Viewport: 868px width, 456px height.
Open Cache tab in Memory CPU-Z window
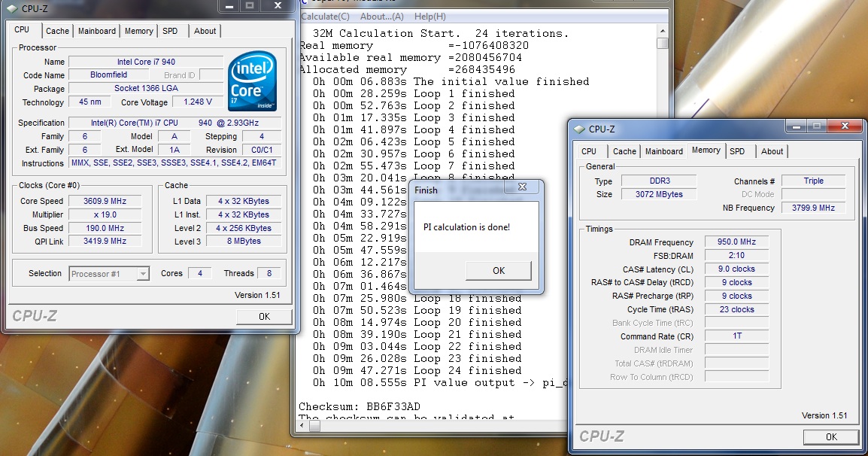pos(624,151)
